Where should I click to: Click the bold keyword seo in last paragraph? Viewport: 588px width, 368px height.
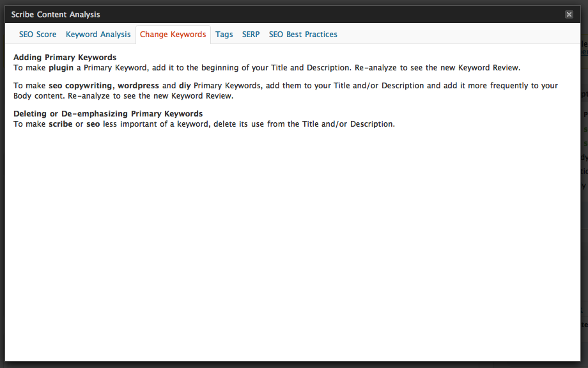point(93,124)
